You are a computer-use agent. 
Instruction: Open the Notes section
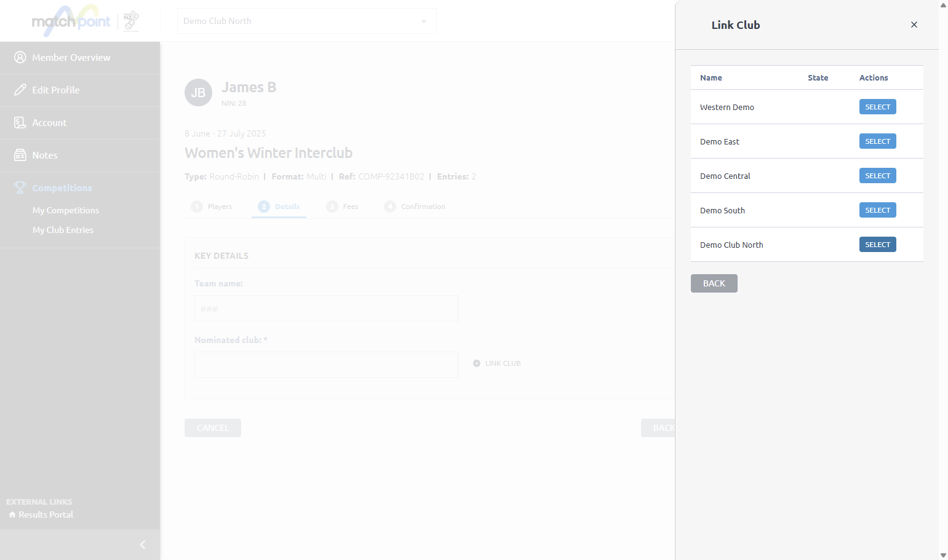click(x=80, y=156)
